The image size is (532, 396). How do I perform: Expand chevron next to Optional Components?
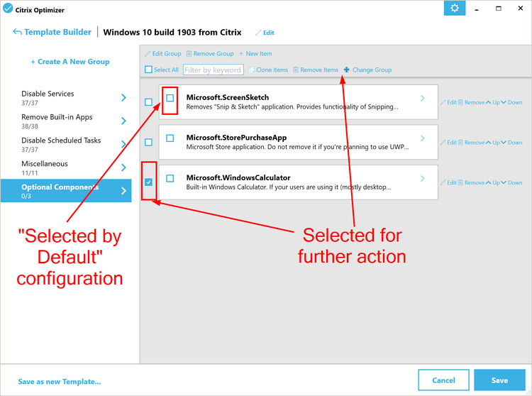click(x=124, y=191)
